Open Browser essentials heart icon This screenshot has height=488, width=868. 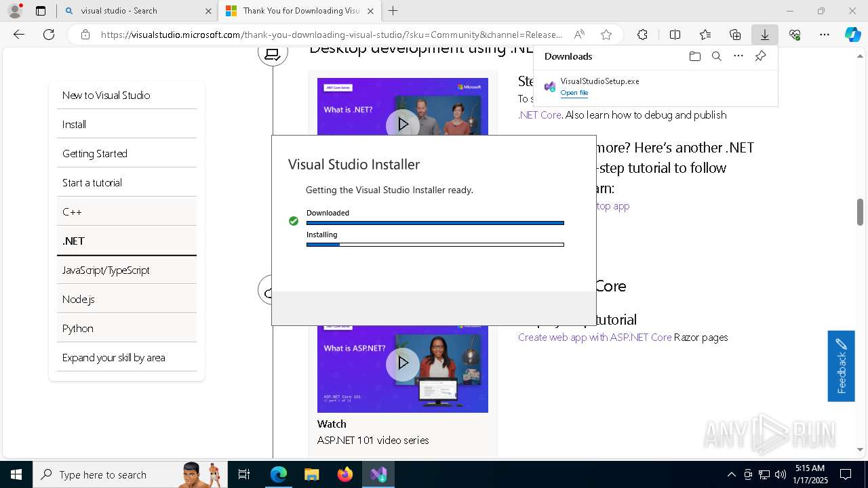(795, 35)
